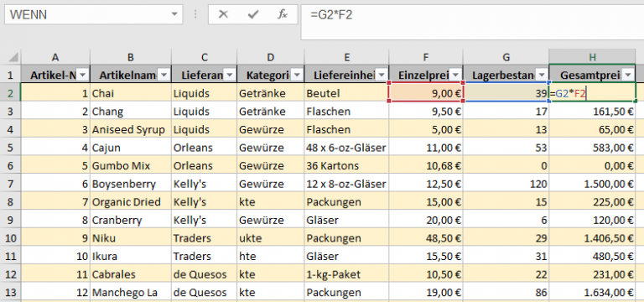This screenshot has width=644, height=302.
Task: Select column B header
Action: pos(131,57)
